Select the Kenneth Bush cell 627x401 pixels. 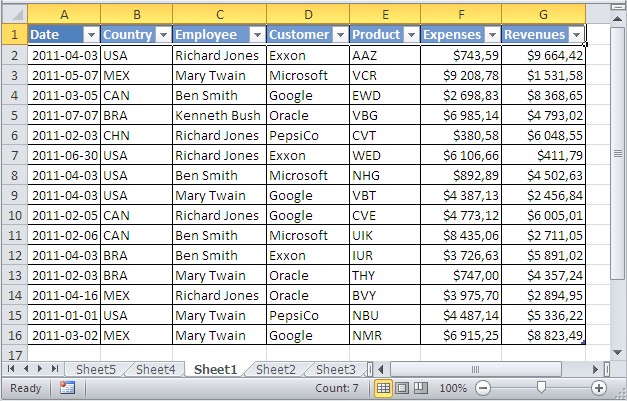point(220,115)
